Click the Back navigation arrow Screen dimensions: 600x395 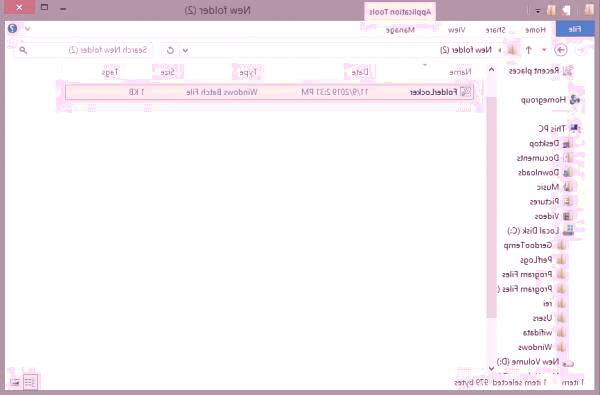click(561, 50)
